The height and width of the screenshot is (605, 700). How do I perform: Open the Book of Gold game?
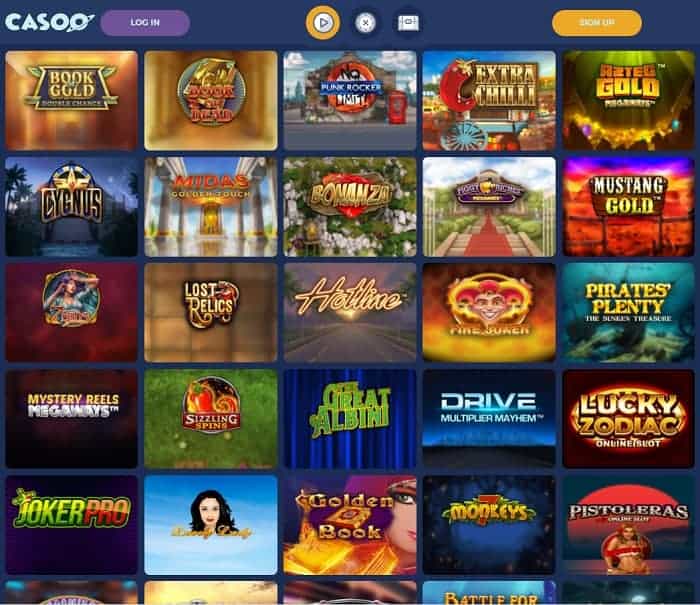[x=71, y=100]
